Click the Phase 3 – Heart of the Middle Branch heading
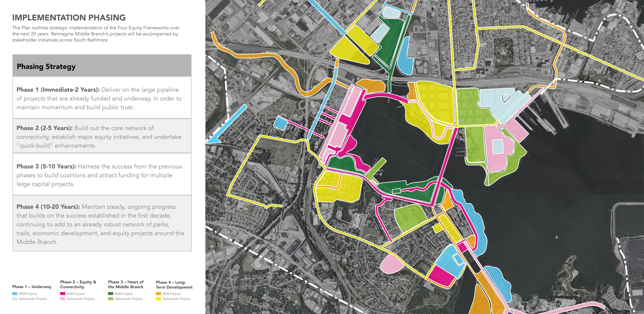The height and width of the screenshot is (314, 644). 126,284
